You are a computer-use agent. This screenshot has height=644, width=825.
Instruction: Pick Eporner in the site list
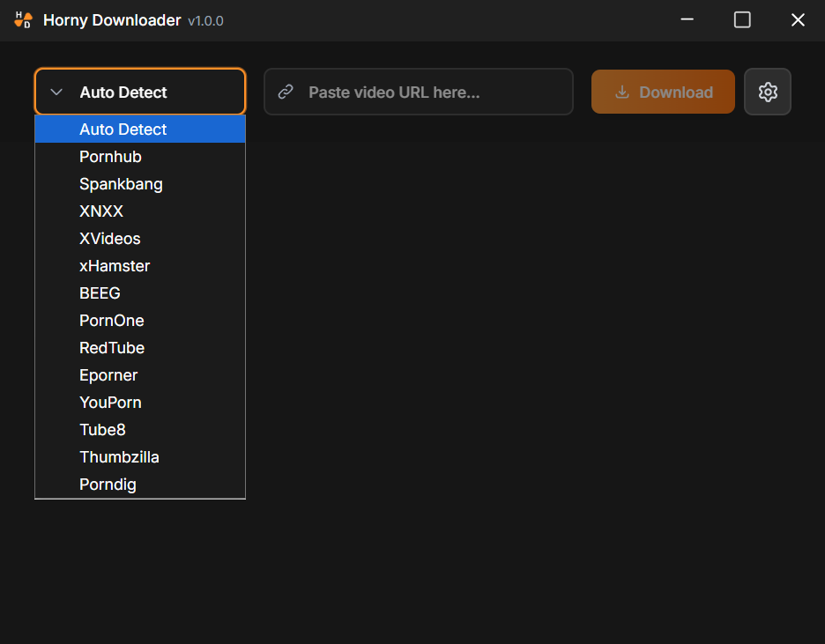click(x=108, y=375)
